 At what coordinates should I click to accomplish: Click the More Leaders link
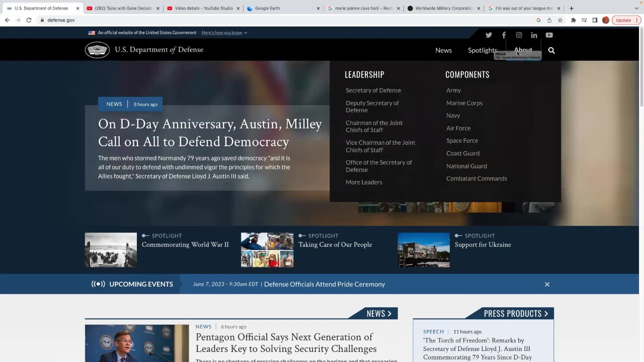(364, 182)
